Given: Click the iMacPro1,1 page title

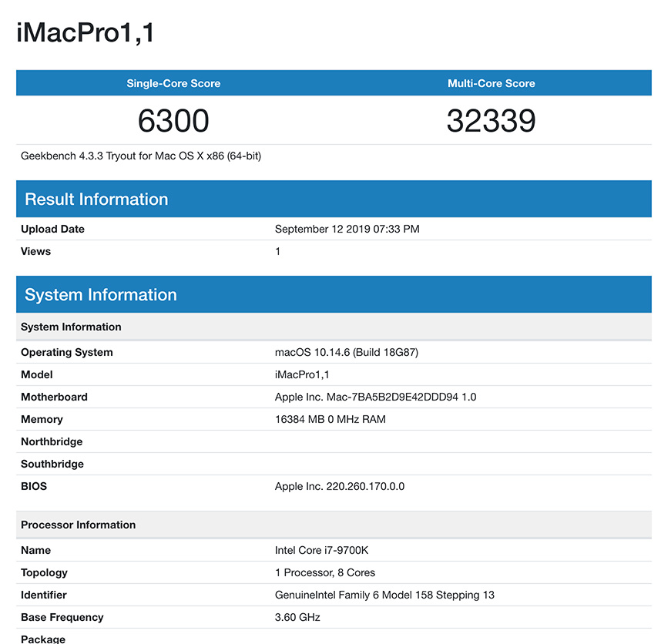Looking at the screenshot, I should pos(86,33).
